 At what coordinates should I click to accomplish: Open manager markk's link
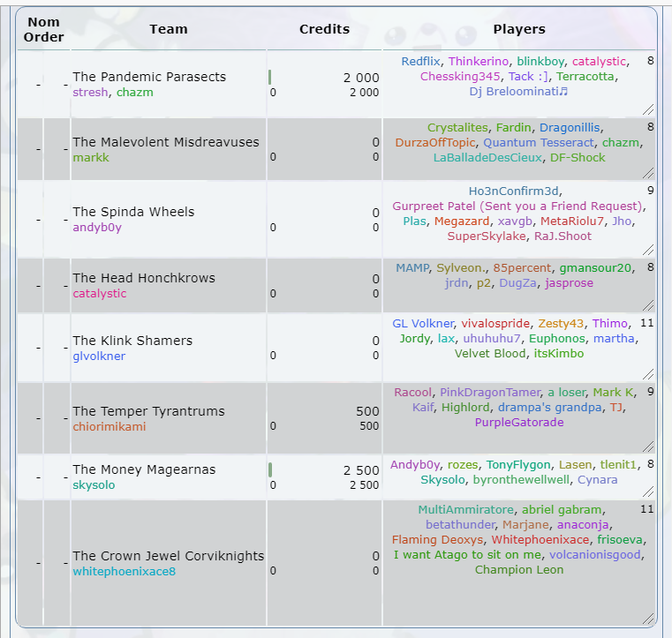pyautogui.click(x=91, y=158)
